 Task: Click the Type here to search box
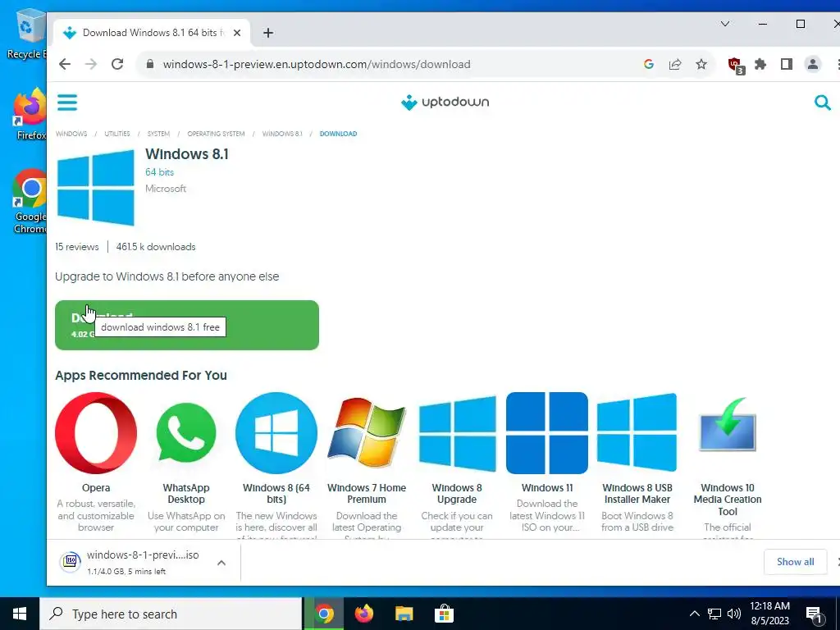[171, 614]
